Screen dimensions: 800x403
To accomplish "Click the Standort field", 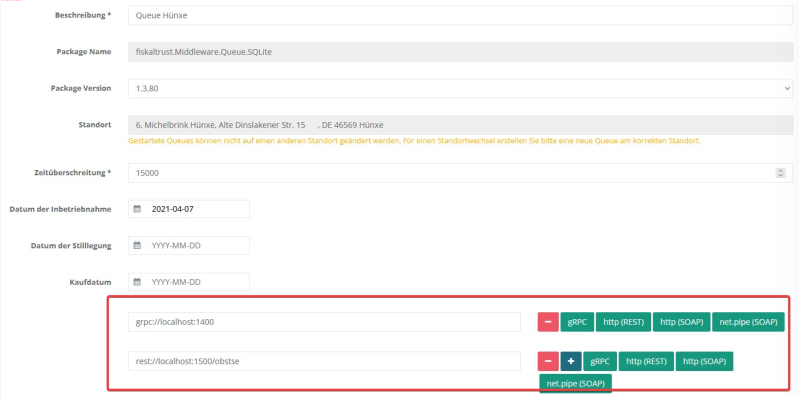I will point(460,125).
